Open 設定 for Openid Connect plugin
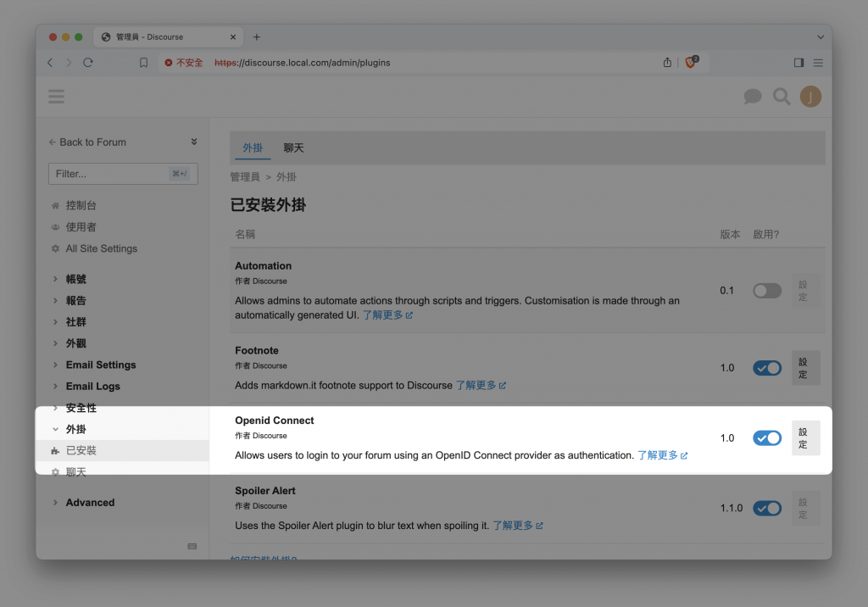Image resolution: width=868 pixels, height=607 pixels. pos(805,438)
